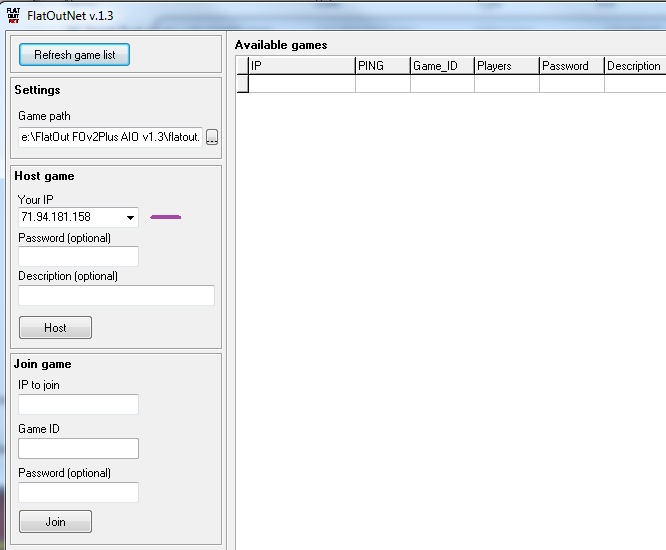Click the Description (optional) field

coord(116,295)
